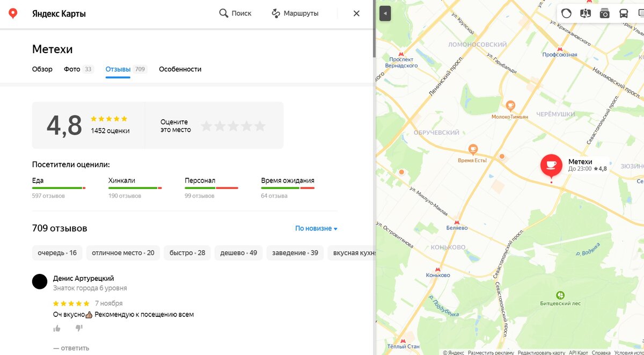The image size is (644, 355).
Task: Select the Отзывы 709 tab
Action: tap(126, 69)
